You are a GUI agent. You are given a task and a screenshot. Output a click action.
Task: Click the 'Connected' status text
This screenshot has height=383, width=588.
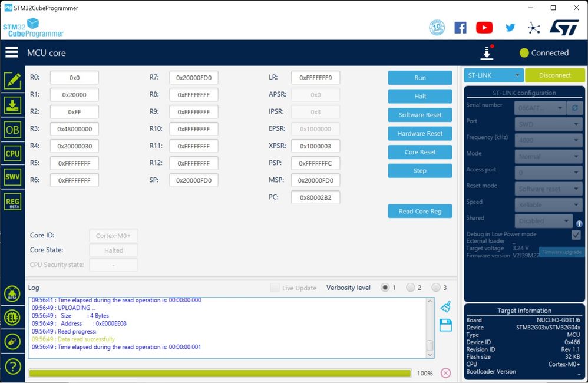550,53
